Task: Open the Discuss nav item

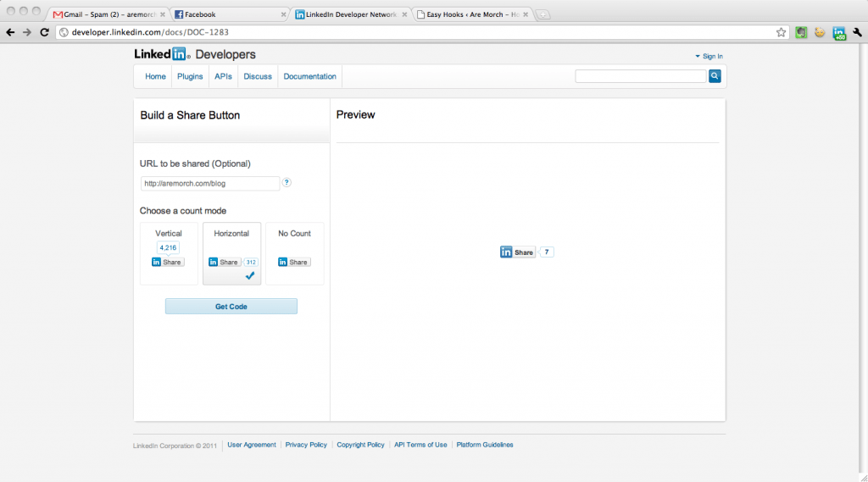Action: pos(258,76)
